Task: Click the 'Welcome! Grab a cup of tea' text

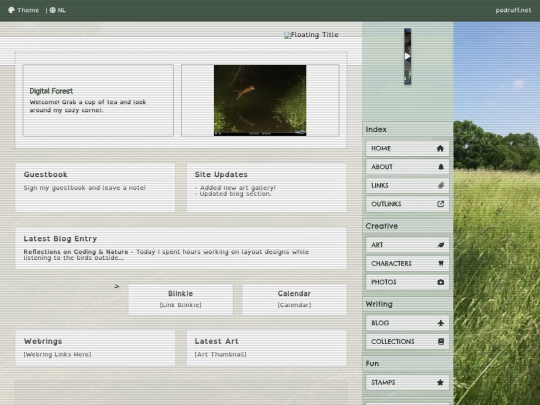Action: coord(88,106)
